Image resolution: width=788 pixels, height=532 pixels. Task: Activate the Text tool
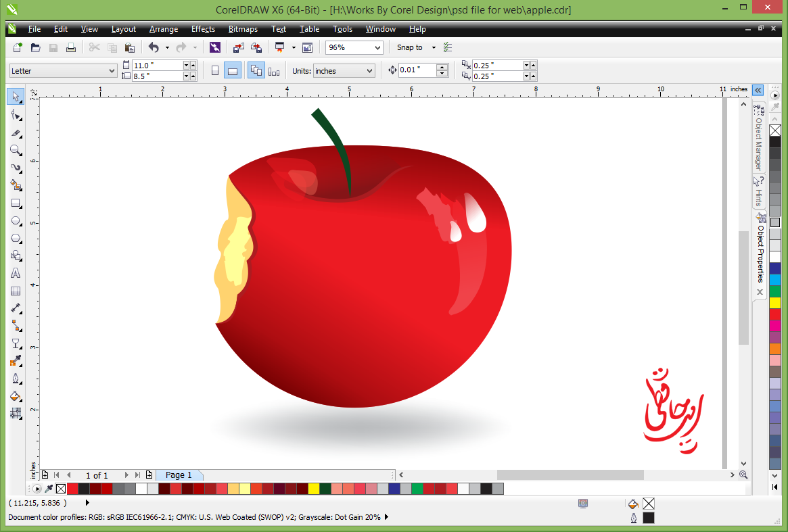pos(15,273)
